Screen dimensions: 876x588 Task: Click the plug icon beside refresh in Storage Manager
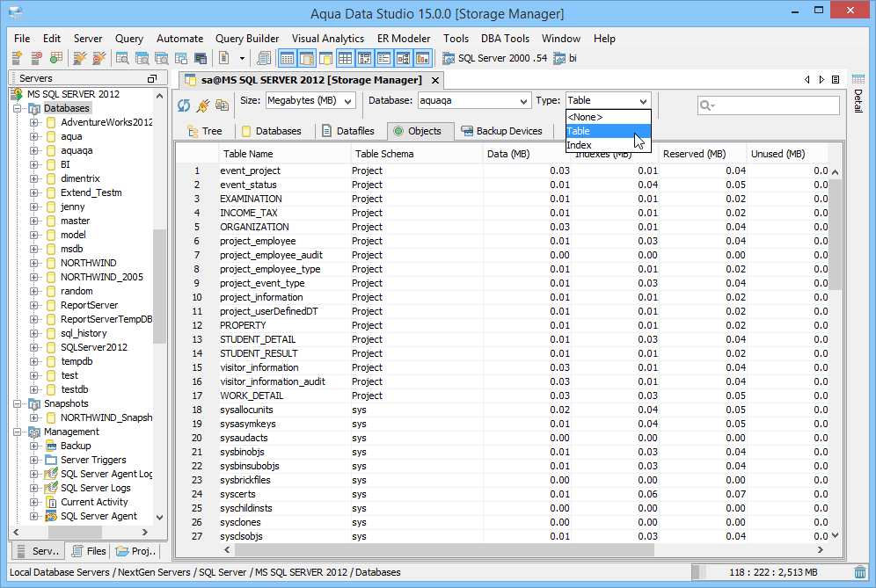click(203, 105)
